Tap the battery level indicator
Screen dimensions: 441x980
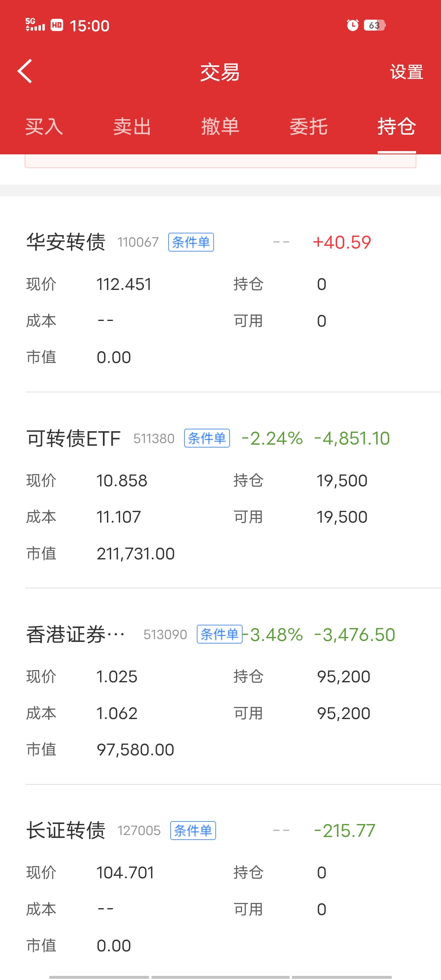[x=374, y=25]
